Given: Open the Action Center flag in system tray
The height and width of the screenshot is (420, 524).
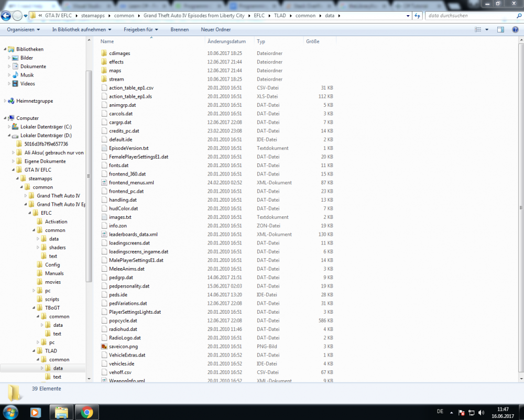Looking at the screenshot, I should coord(462,412).
